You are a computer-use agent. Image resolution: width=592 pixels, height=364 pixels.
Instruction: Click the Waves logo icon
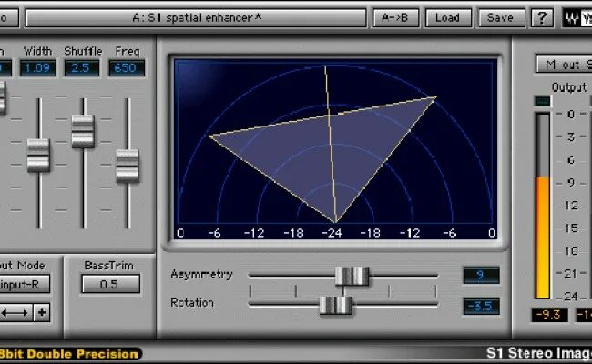577,17
